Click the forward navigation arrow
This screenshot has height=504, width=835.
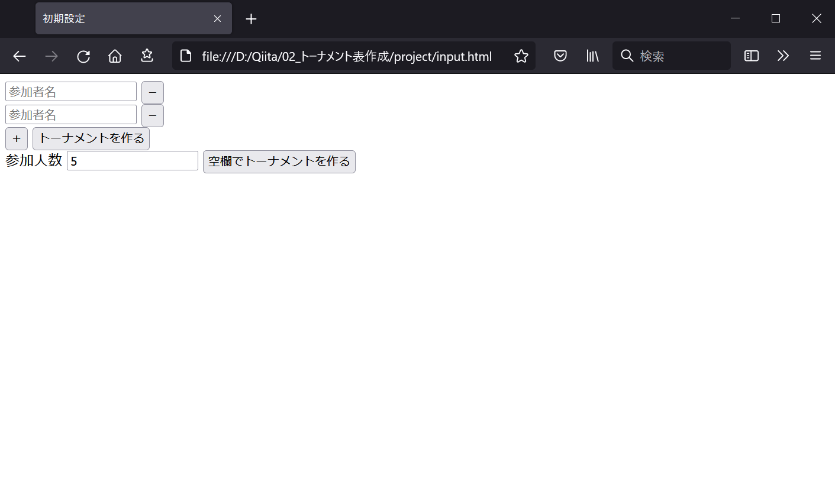click(51, 56)
